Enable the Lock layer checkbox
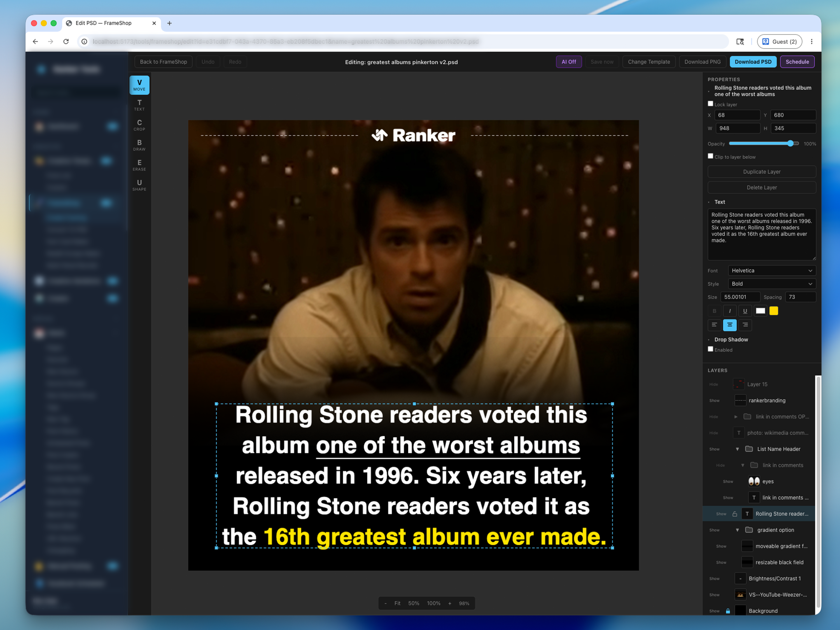Viewport: 840px width, 630px height. coord(710,104)
